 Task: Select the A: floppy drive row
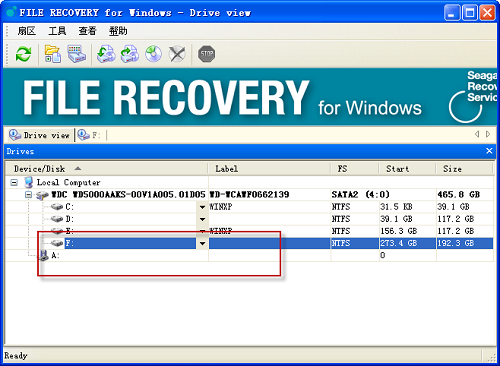coord(249,255)
